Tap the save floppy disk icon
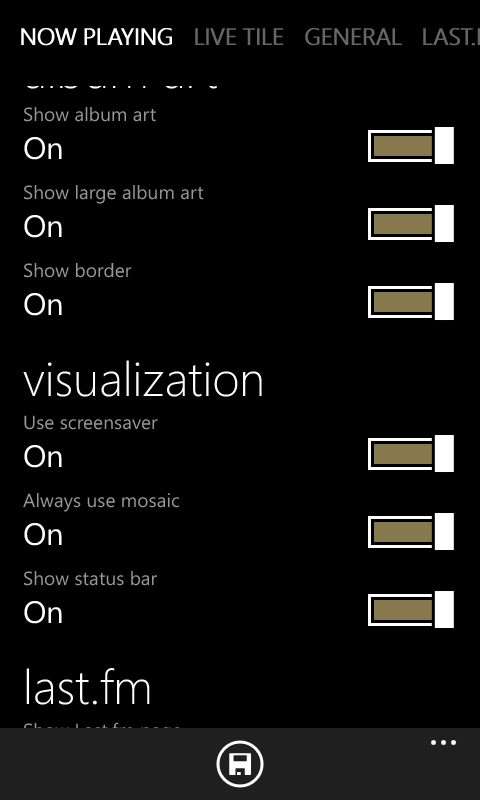480x800 pixels. pos(240,764)
